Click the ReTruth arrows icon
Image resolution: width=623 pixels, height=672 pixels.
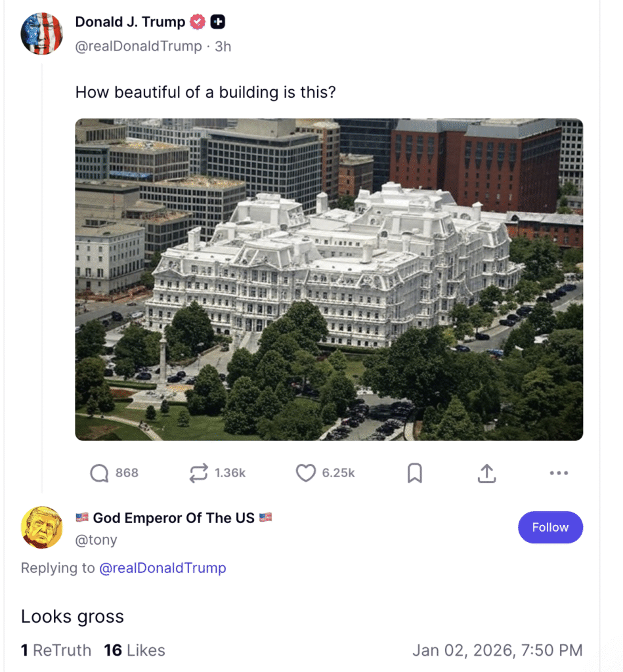point(198,473)
